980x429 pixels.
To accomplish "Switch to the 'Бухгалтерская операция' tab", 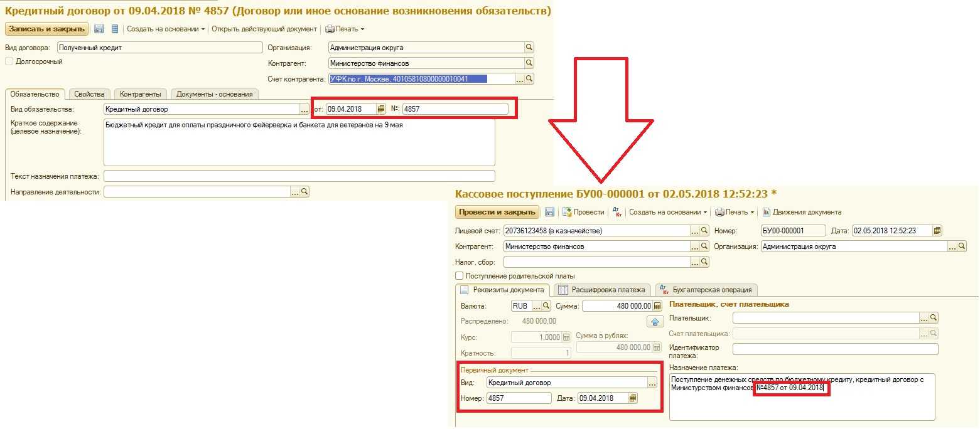I will coord(706,290).
